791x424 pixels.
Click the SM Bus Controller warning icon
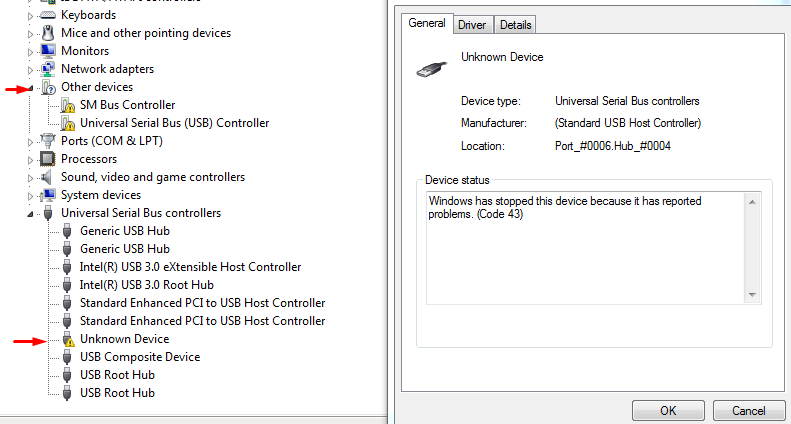tap(67, 105)
